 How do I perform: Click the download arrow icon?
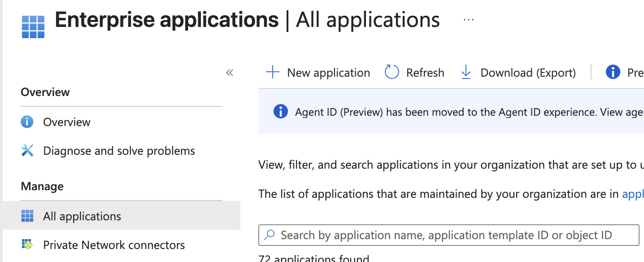[x=466, y=72]
